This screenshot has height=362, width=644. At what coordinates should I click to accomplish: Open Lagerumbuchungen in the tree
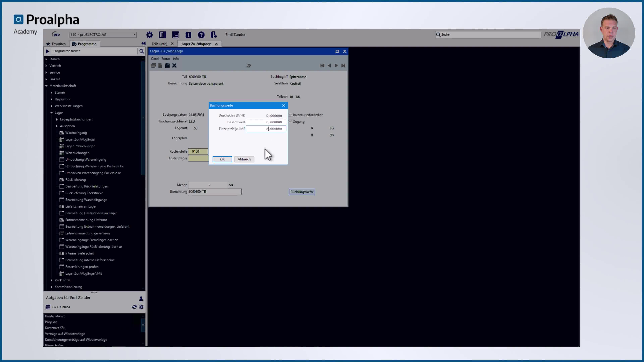[80, 146]
